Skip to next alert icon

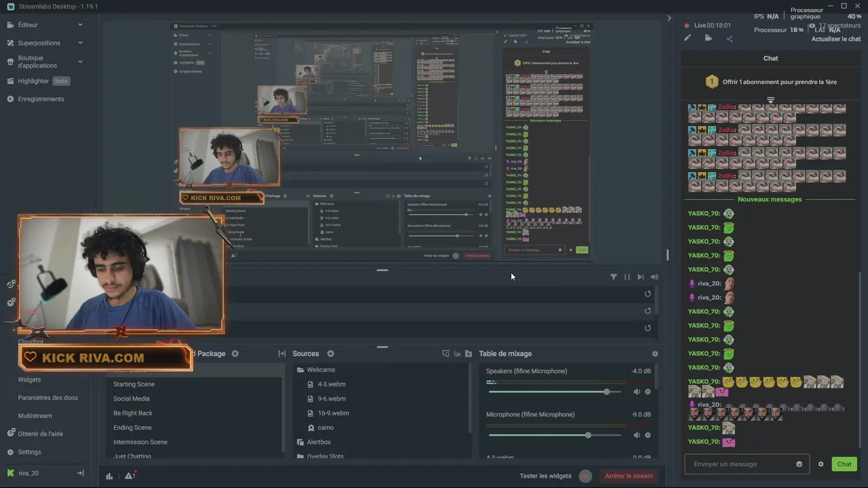tap(640, 277)
